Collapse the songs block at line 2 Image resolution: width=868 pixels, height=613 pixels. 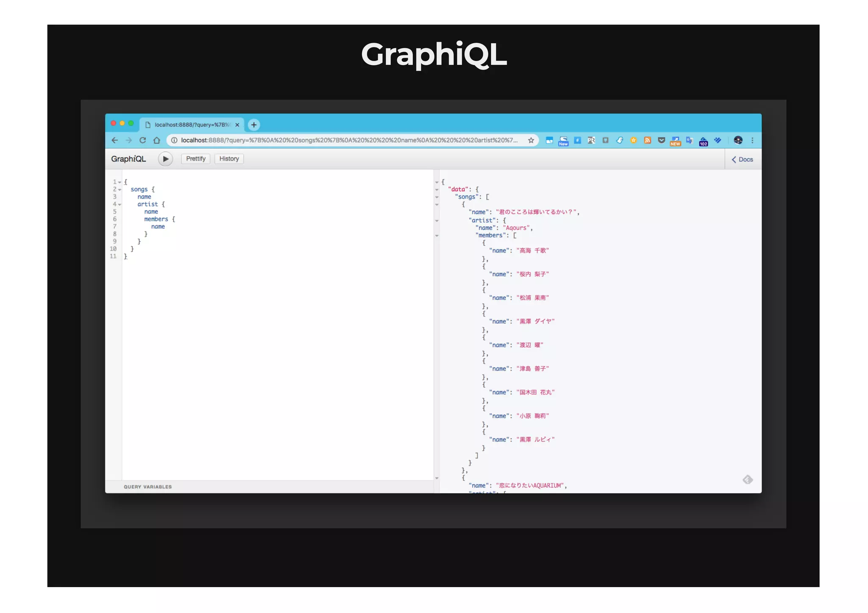120,189
